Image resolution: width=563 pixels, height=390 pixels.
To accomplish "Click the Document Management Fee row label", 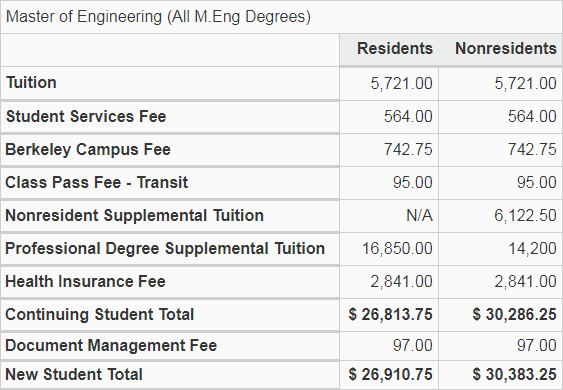I will click(111, 345).
